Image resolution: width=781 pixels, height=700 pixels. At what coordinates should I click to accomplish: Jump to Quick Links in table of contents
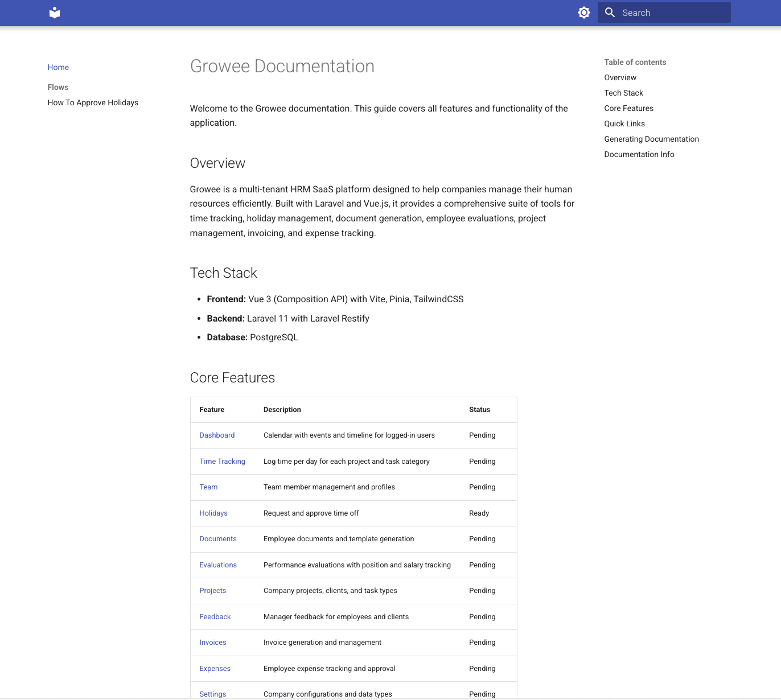point(624,123)
